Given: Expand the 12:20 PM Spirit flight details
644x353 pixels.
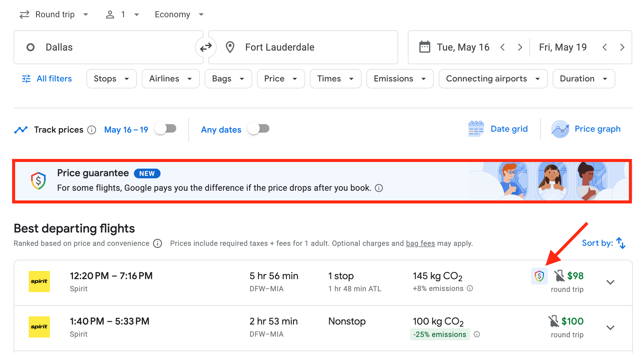Looking at the screenshot, I should 610,282.
